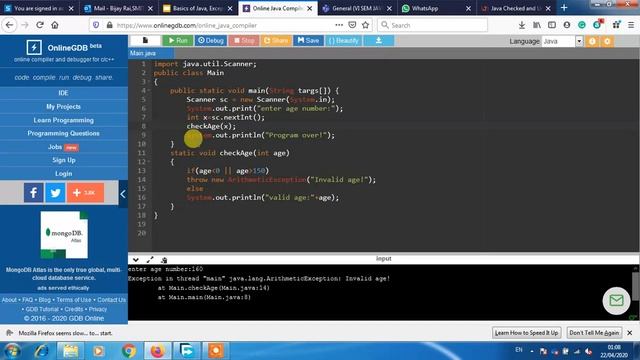Open the orange info icon next to Language
The width and height of the screenshot is (640, 360).
point(592,41)
